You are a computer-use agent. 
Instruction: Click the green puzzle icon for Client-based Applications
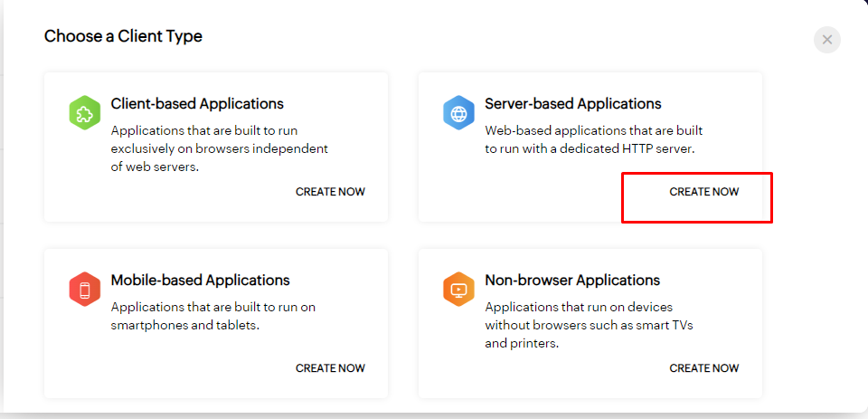[84, 113]
